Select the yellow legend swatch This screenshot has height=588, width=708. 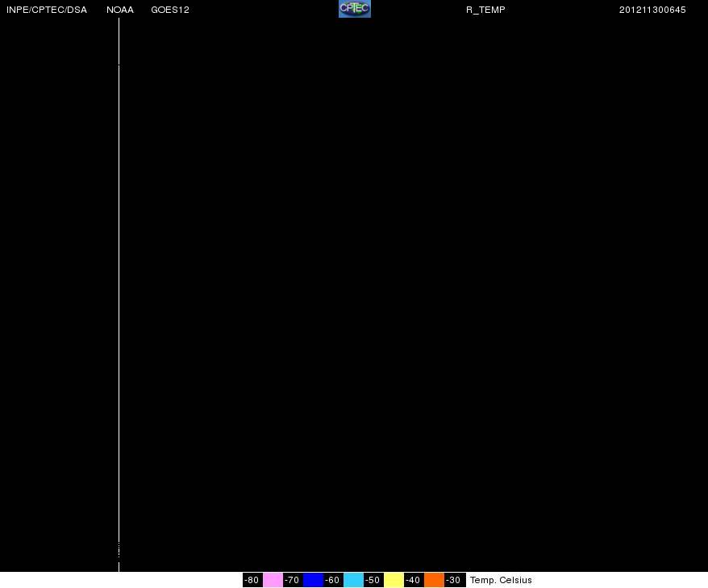394,580
